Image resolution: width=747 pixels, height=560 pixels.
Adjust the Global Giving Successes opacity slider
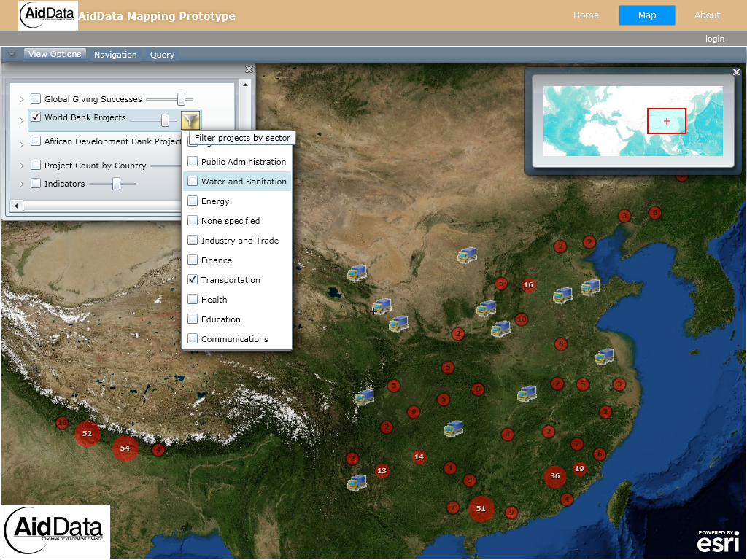(181, 99)
